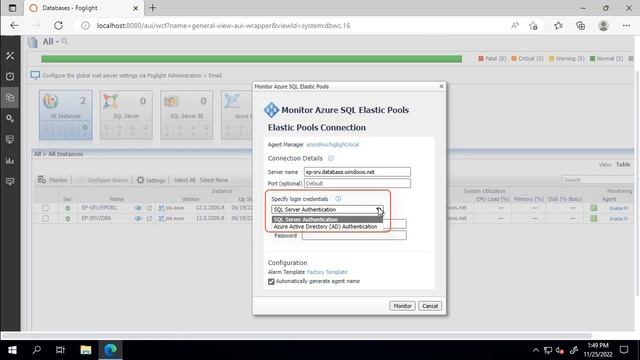Click the Edge icon in taskbar
Screen dimensions: 640x360
coord(110,350)
